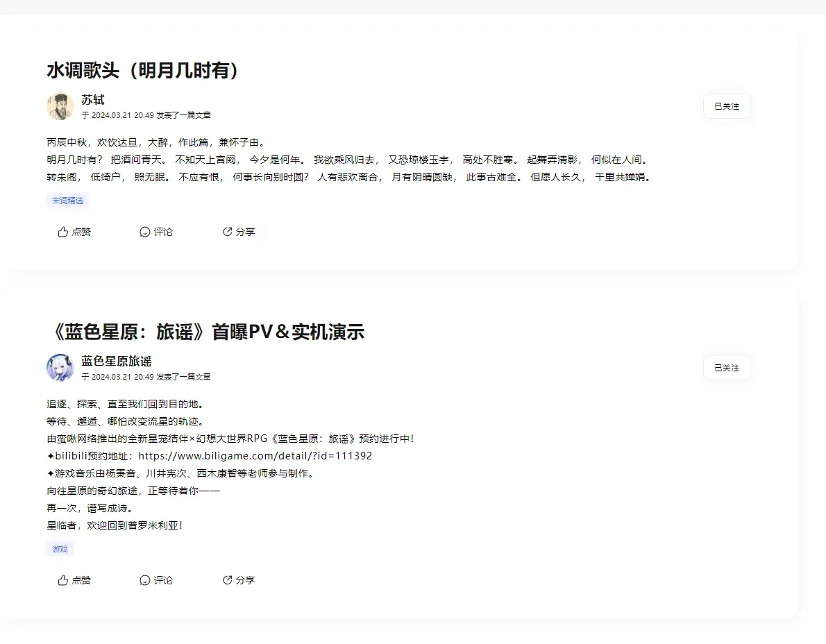Select the 宋词精选 tag
Image resolution: width=826 pixels, height=644 pixels.
pos(67,201)
